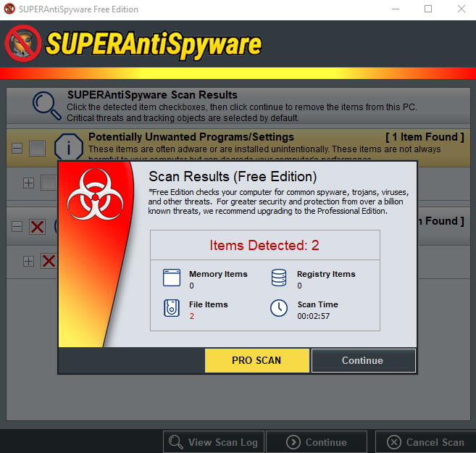
Task: Click the magnifying glass Scan Results icon
Action: (x=47, y=106)
